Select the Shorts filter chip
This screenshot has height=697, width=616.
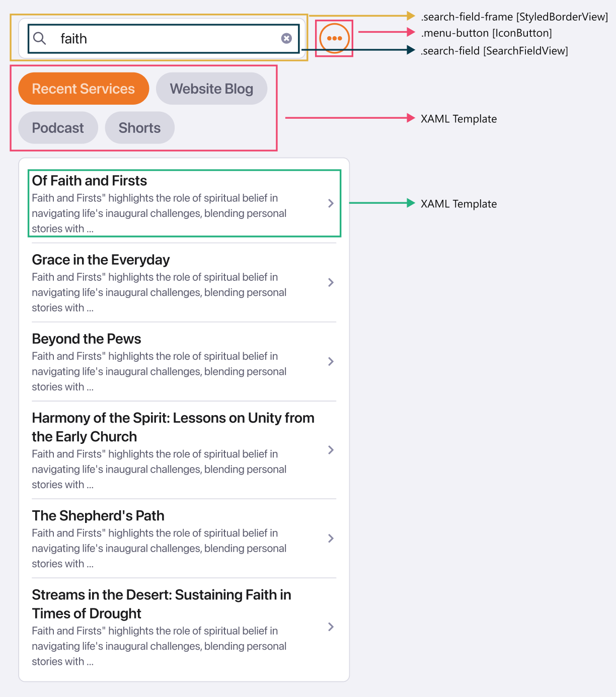[139, 128]
